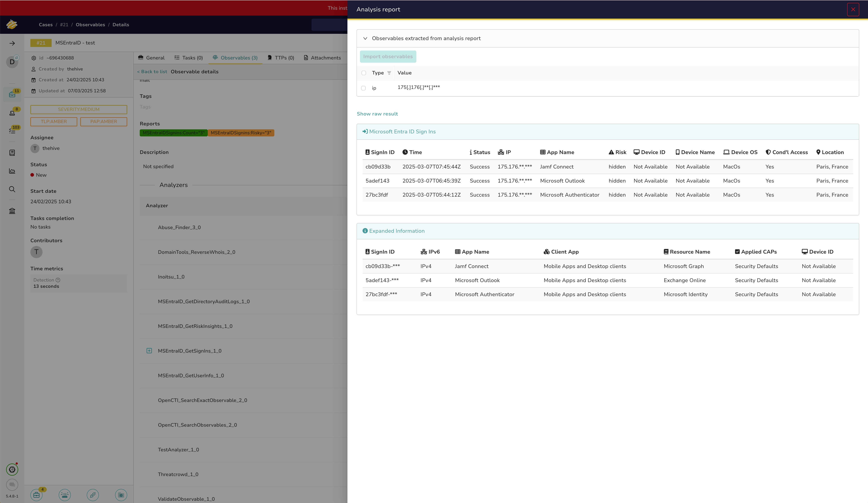
Task: Close the Analysis report panel
Action: point(853,10)
